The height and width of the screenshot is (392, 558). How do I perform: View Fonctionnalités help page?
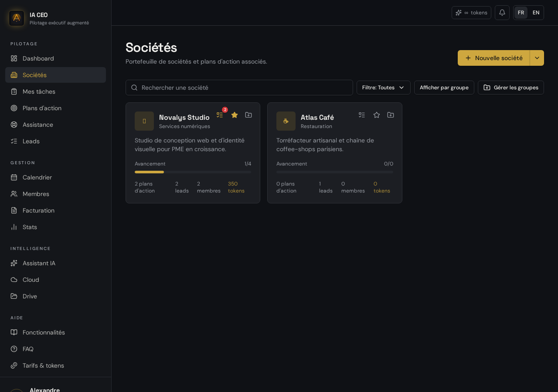coord(55,332)
